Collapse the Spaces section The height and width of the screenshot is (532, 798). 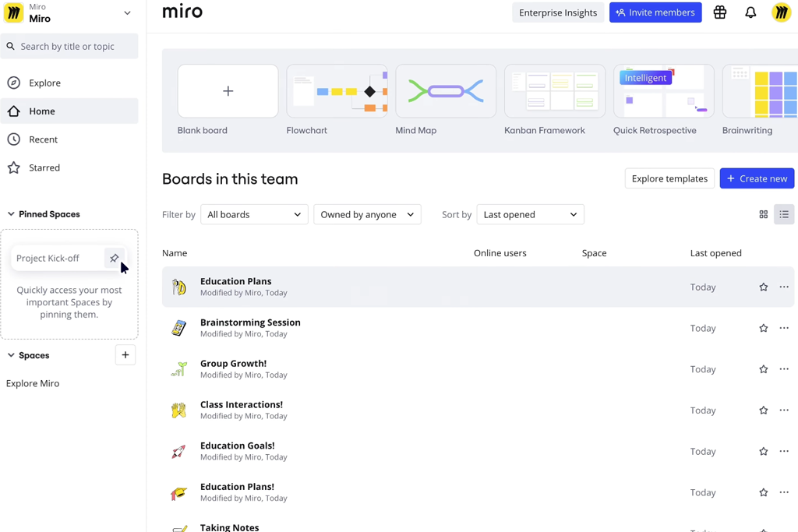pos(11,355)
